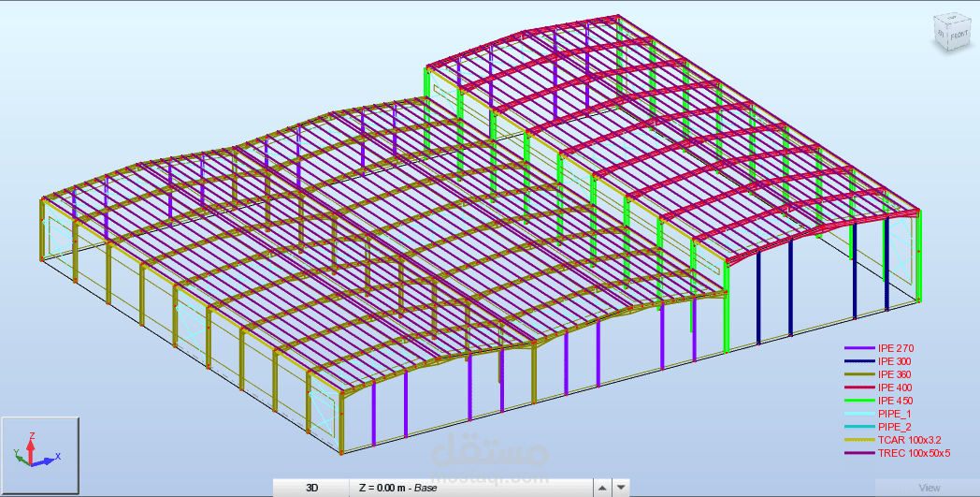Click the IPE 400 legend label
Viewport: 980px width, 497px height.
point(894,387)
